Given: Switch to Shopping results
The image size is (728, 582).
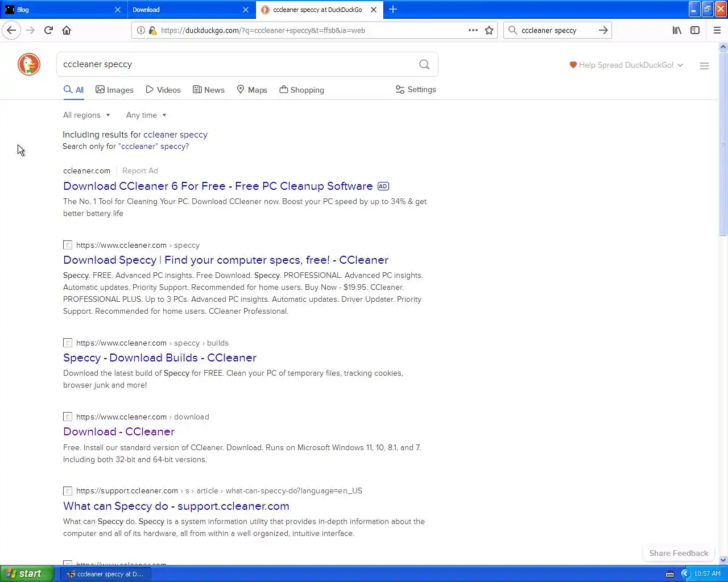Looking at the screenshot, I should click(x=301, y=90).
